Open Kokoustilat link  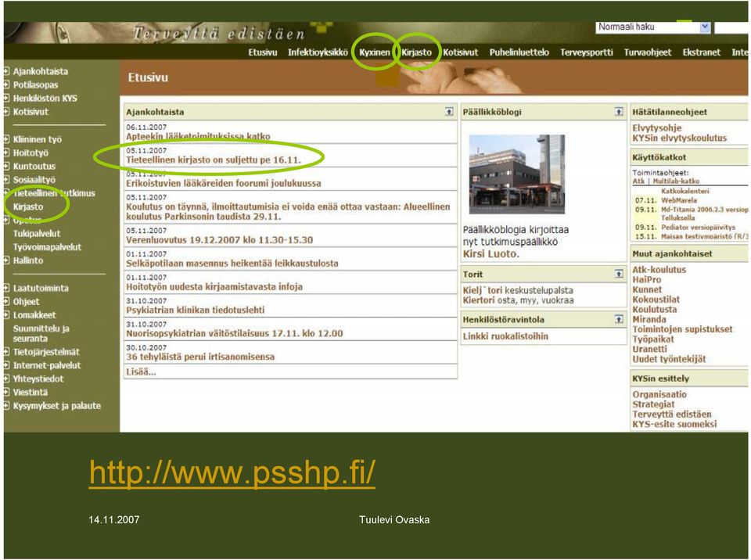click(656, 300)
